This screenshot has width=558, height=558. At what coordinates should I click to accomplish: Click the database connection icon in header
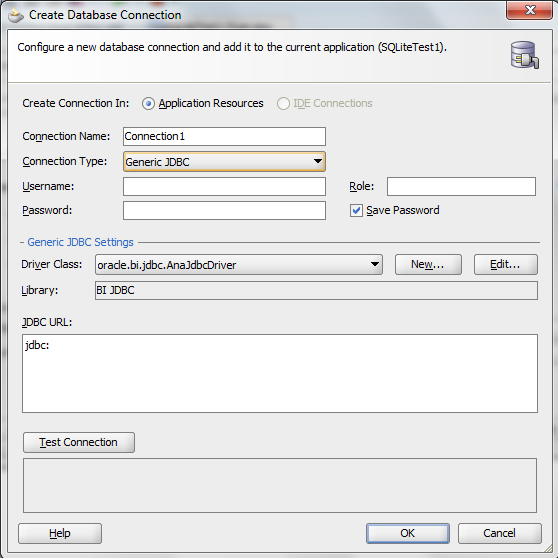[x=525, y=55]
